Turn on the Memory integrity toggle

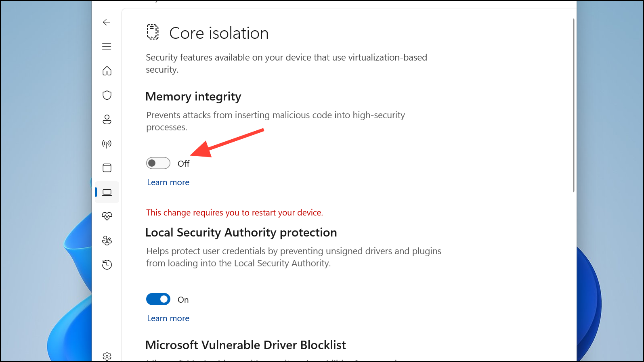click(x=158, y=163)
